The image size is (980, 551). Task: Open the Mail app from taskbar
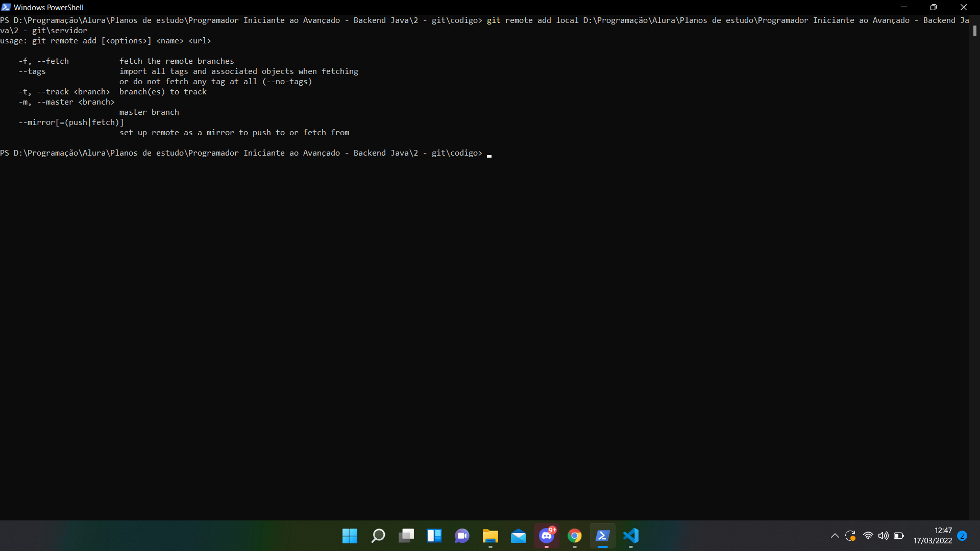519,536
